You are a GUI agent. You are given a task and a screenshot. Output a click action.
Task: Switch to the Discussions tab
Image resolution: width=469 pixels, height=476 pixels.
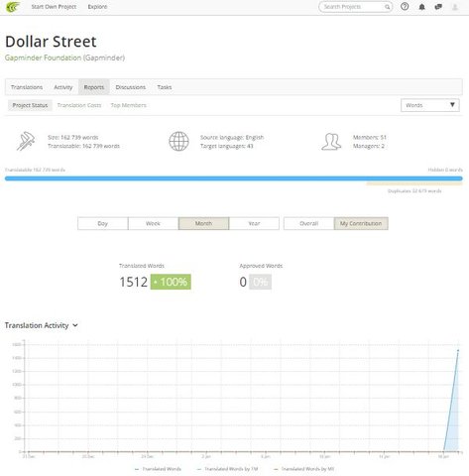pyautogui.click(x=131, y=87)
